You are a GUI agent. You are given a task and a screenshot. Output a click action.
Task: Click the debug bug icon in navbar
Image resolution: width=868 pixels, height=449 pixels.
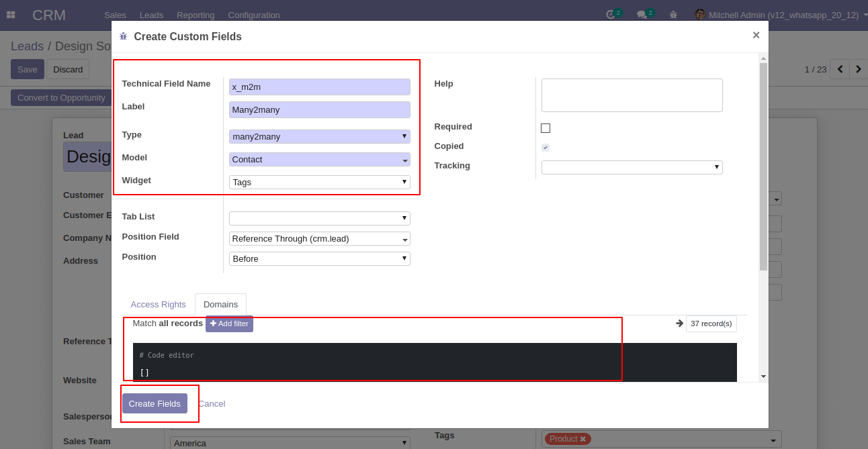click(674, 15)
